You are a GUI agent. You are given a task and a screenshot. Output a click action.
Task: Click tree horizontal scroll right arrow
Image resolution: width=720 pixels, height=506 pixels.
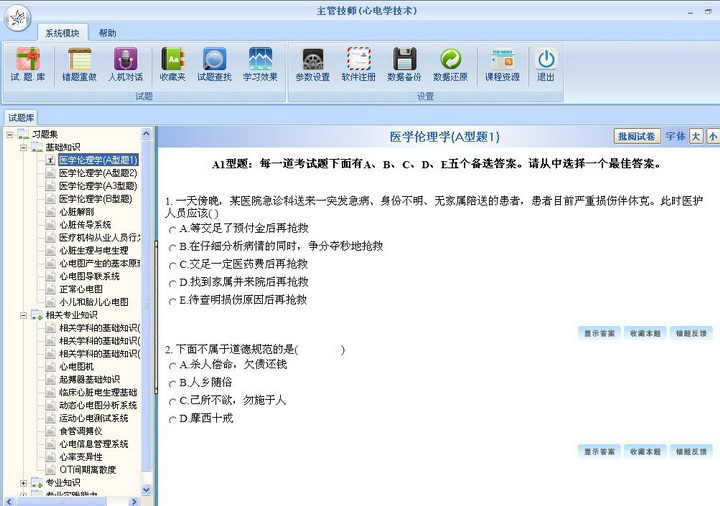click(134, 501)
